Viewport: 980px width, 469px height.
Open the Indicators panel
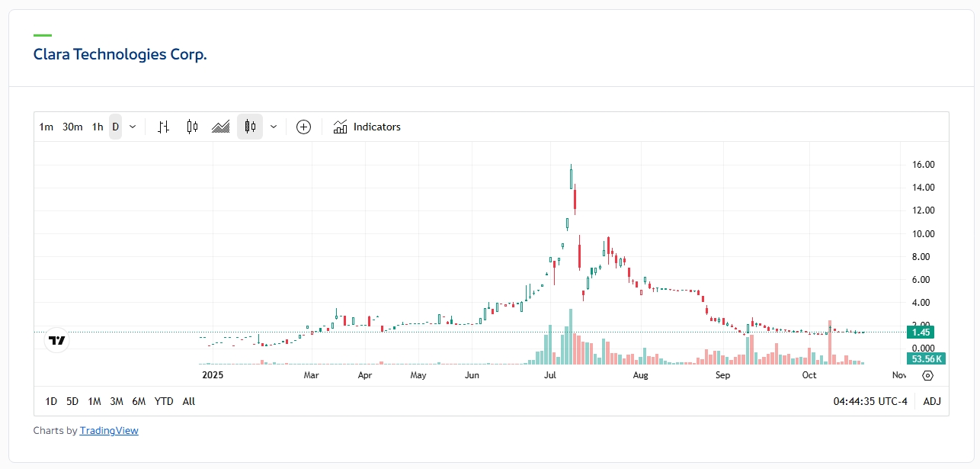coord(367,127)
